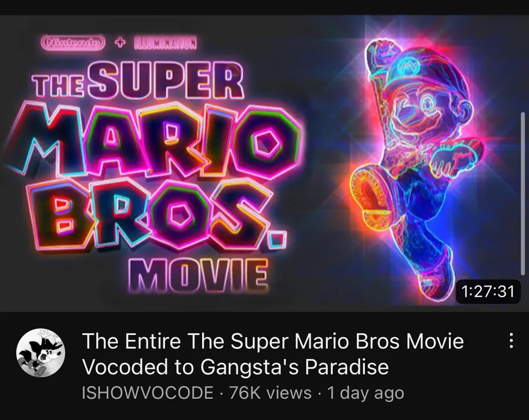Click the 1:27:31 duration badge

(488, 291)
